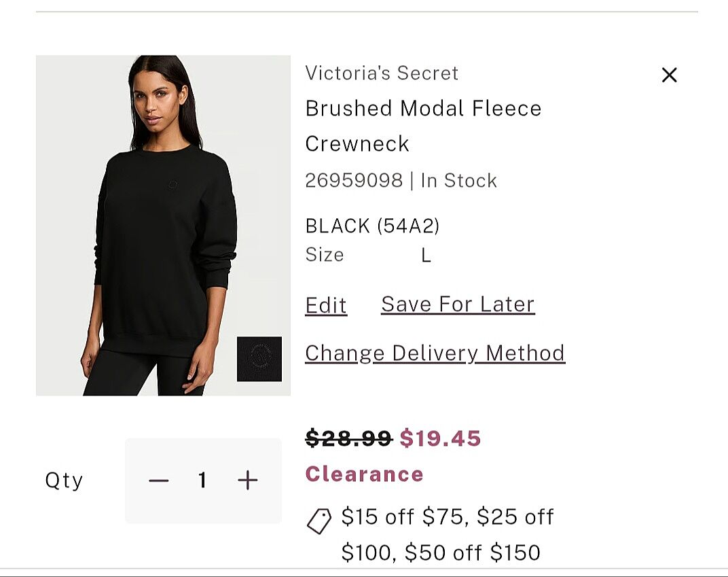Click the Qty label
This screenshot has height=577, width=728.
(x=64, y=480)
